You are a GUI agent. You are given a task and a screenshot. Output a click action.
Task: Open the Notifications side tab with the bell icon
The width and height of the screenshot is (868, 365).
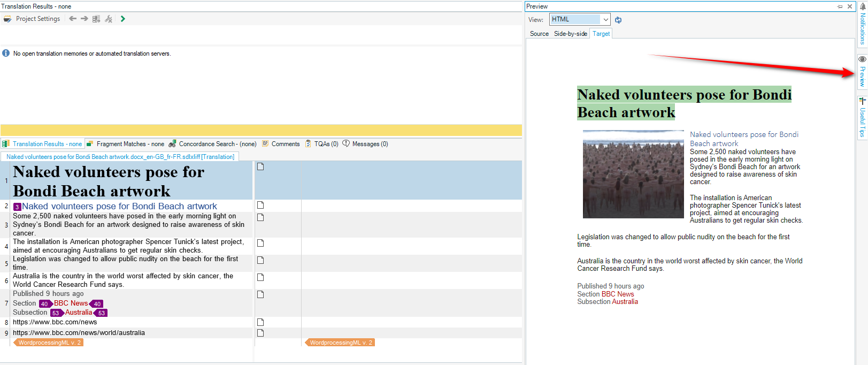[862, 25]
